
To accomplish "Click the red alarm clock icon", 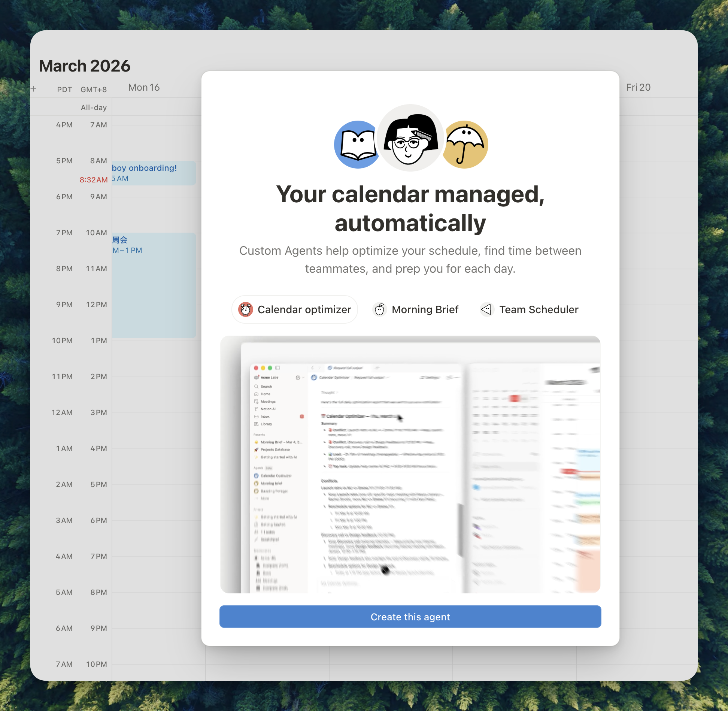I will point(246,310).
